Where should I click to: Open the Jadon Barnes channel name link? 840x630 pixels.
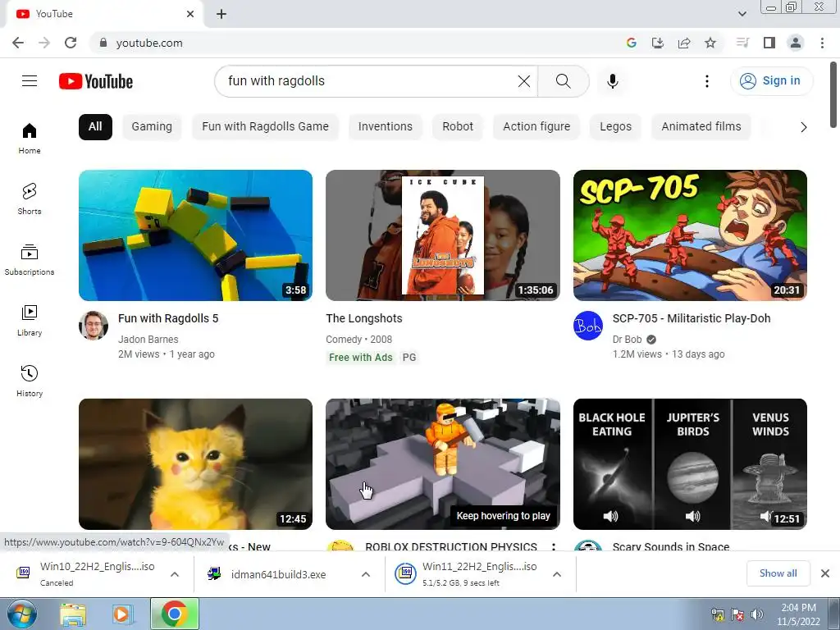pyautogui.click(x=148, y=339)
